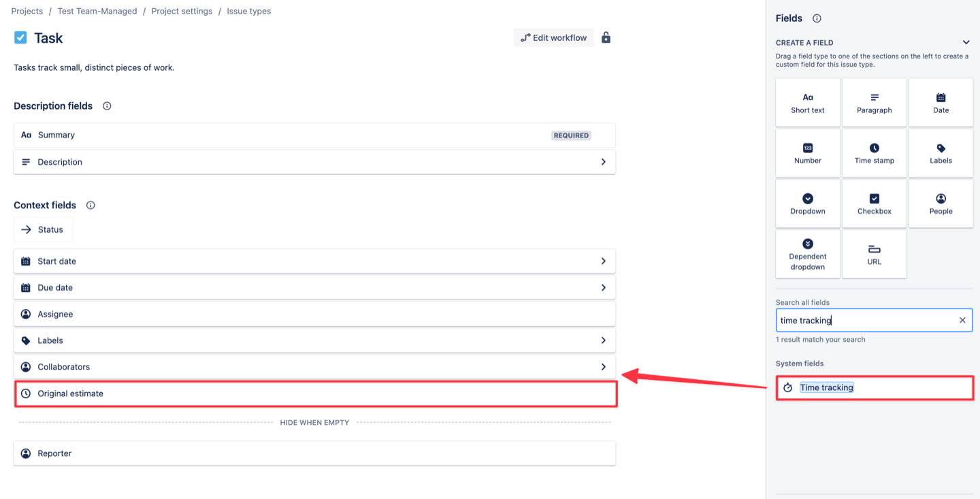Open the Projects breadcrumb link
Image resolution: width=980 pixels, height=499 pixels.
pos(27,11)
